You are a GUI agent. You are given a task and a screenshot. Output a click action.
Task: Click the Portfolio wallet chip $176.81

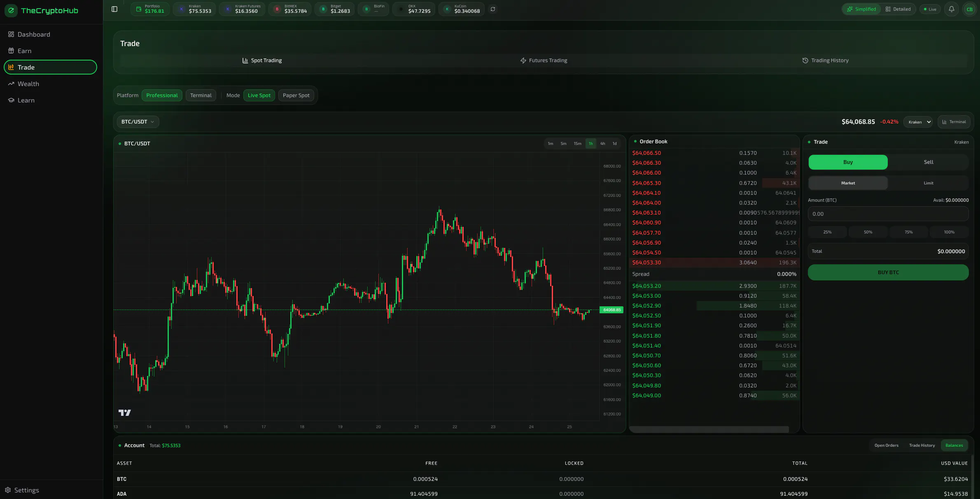pyautogui.click(x=150, y=9)
